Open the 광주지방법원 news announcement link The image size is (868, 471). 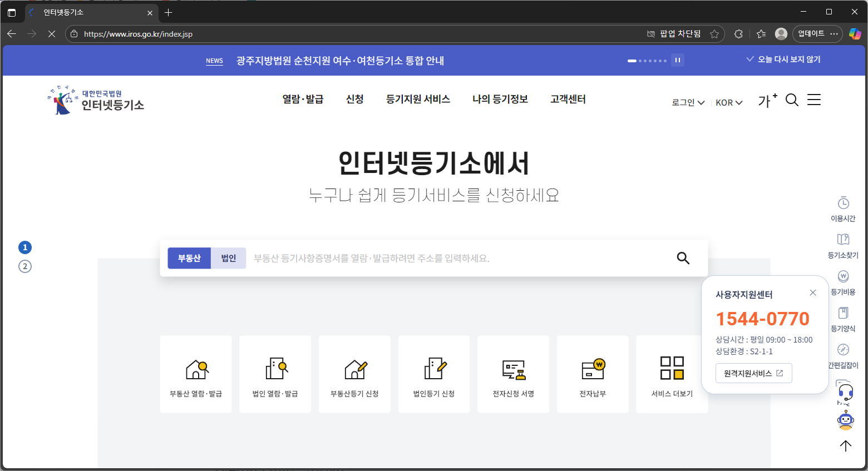tap(340, 61)
